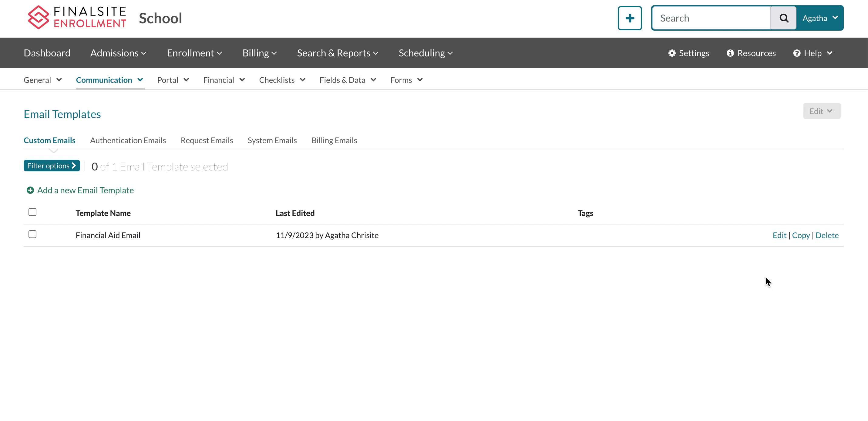Viewport: 868px width, 421px height.
Task: Click green plus icon to add template
Action: pyautogui.click(x=30, y=190)
